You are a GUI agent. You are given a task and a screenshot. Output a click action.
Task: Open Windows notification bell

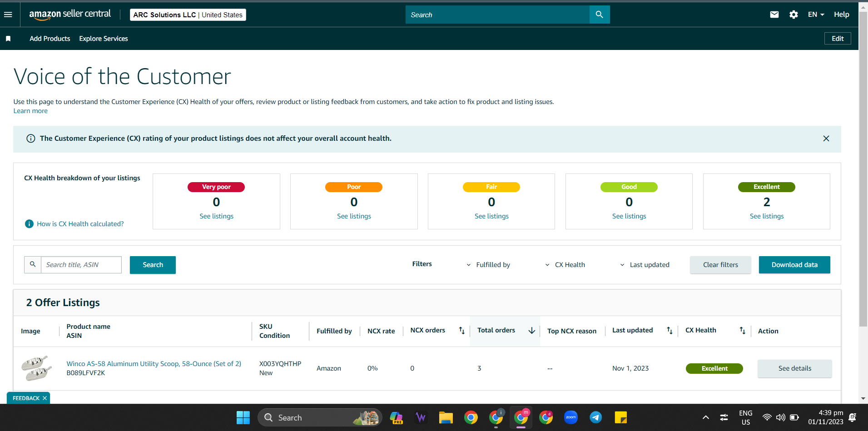pos(853,417)
